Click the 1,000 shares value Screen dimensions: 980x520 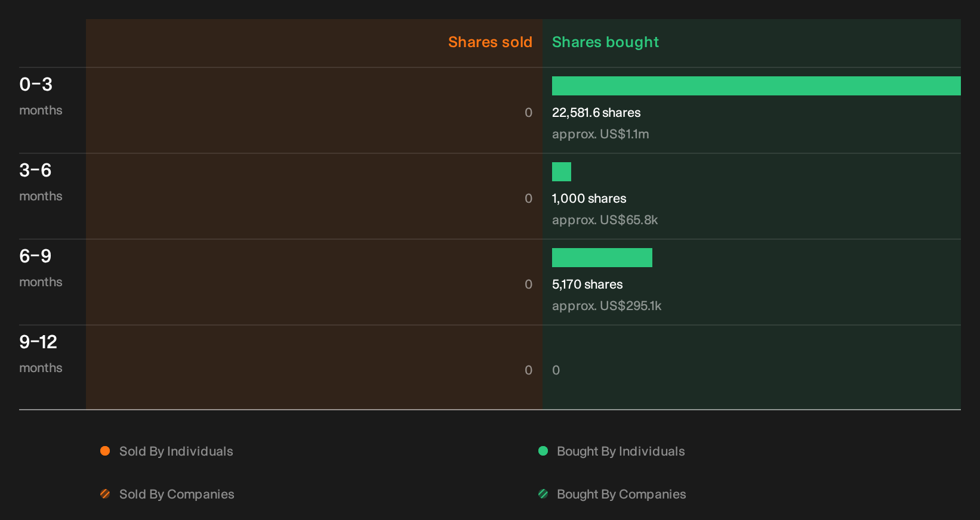(589, 199)
